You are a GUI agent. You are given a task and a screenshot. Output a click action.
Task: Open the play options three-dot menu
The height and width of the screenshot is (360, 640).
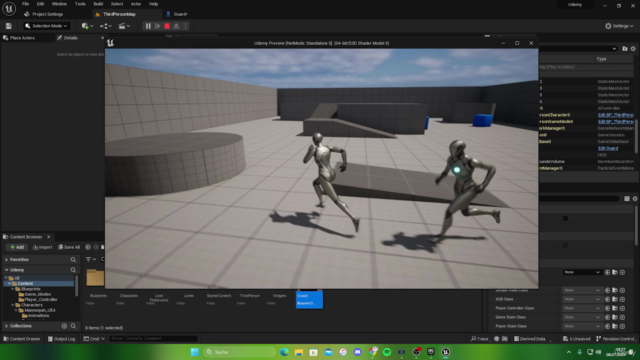(x=186, y=26)
